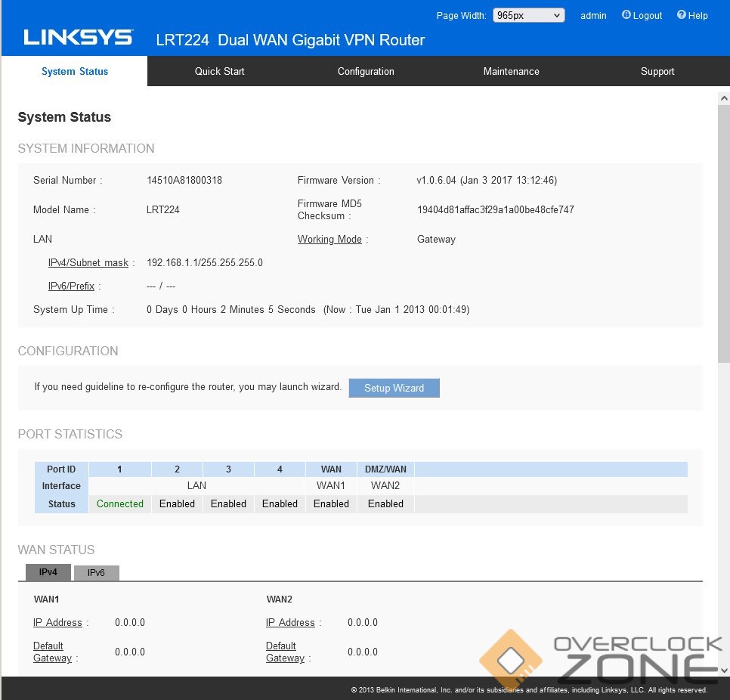Launch the Setup Wizard
This screenshot has height=700, width=730.
[394, 388]
